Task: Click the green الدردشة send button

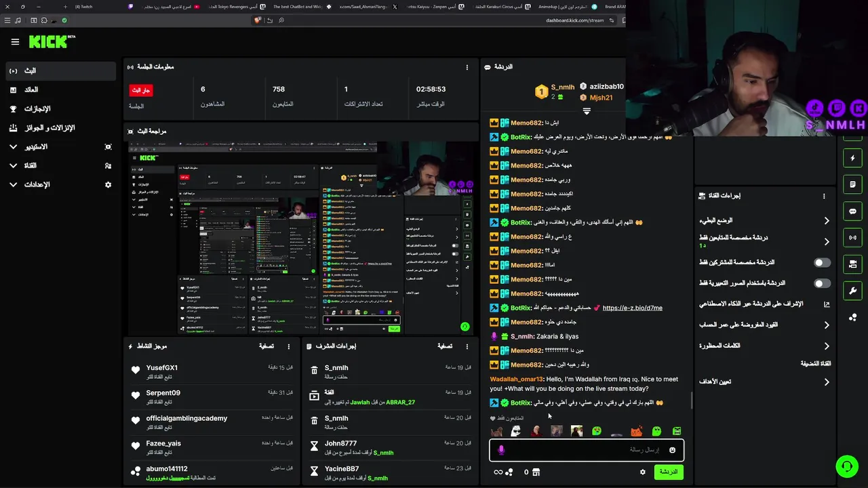Action: (x=669, y=472)
